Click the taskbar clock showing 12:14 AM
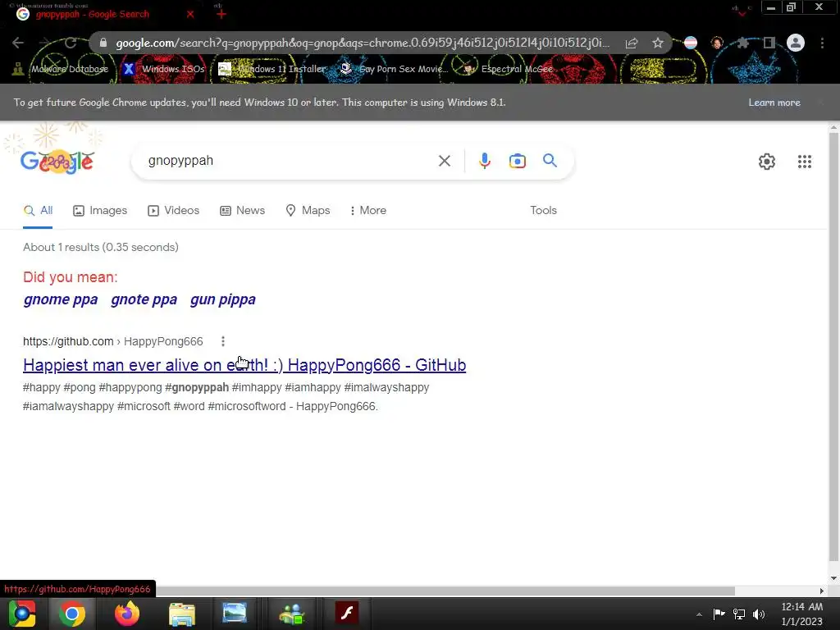The width and height of the screenshot is (840, 630). click(802, 614)
